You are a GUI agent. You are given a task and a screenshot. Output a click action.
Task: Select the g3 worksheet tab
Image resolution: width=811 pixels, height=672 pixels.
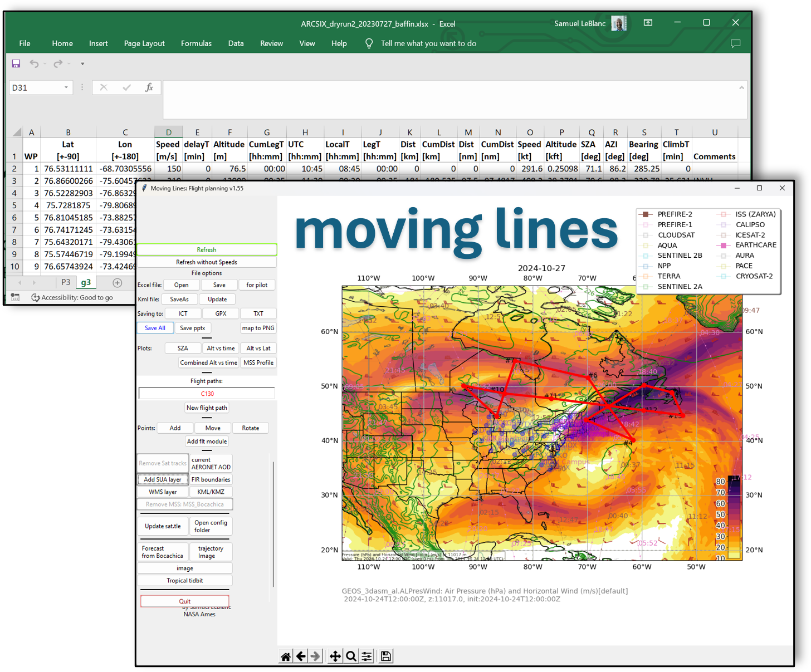click(x=86, y=282)
